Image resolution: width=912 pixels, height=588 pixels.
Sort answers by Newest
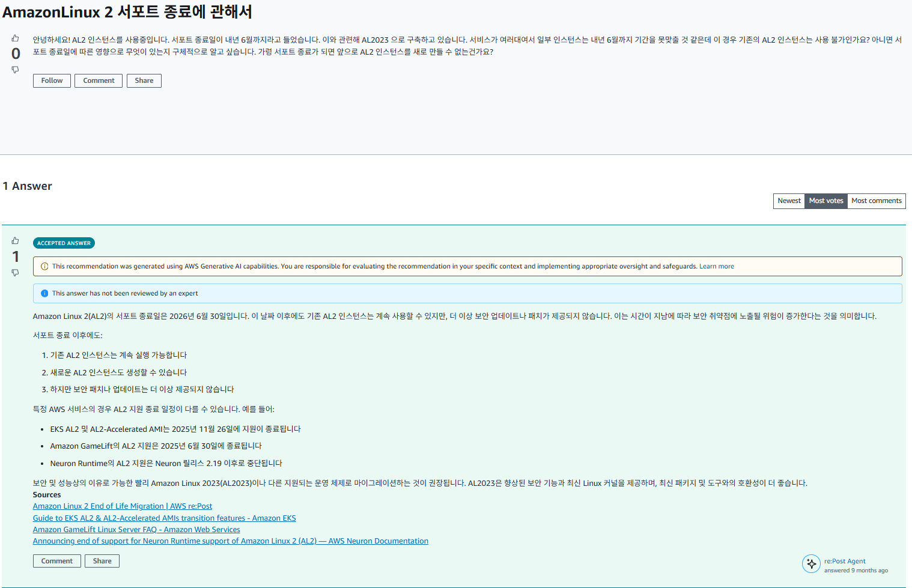[789, 201]
